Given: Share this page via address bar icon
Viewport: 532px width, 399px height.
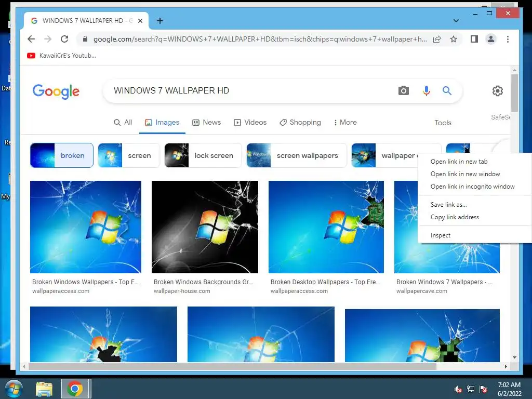Looking at the screenshot, I should [437, 39].
